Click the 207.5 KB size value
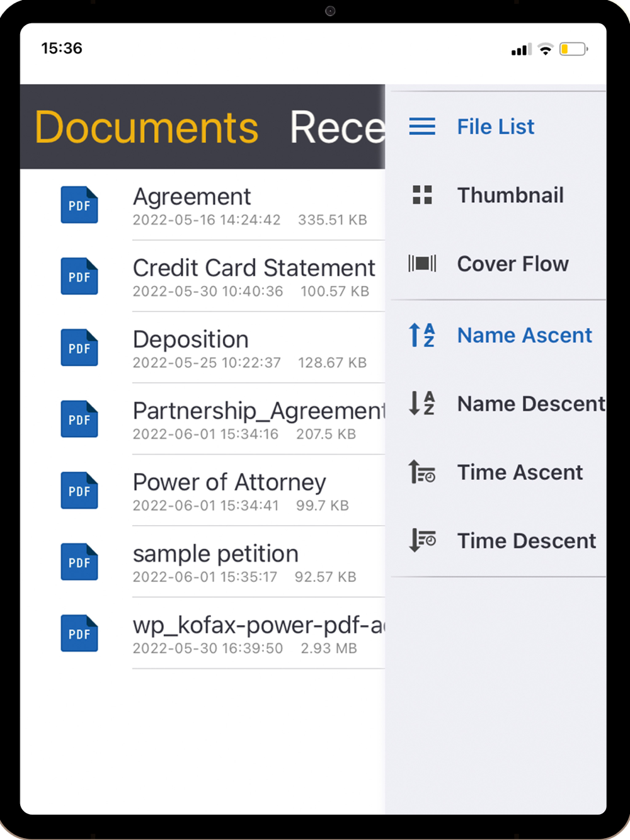The height and width of the screenshot is (840, 630). tap(326, 434)
